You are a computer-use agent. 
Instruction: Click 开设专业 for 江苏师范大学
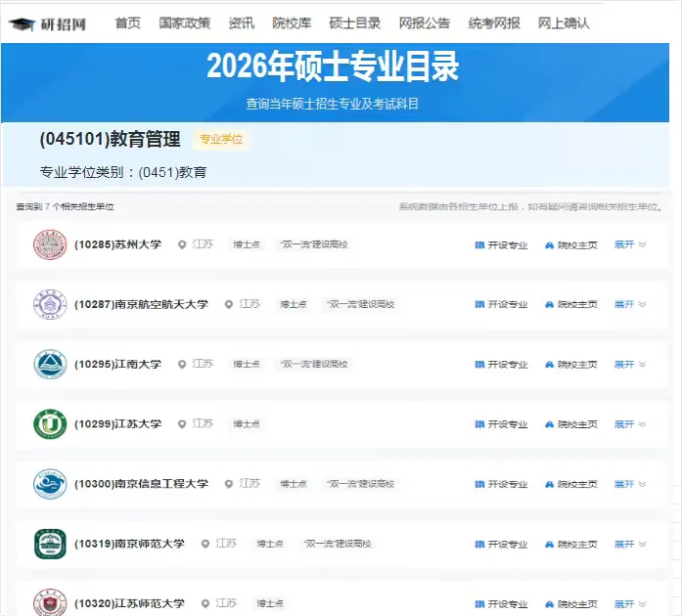click(502, 604)
